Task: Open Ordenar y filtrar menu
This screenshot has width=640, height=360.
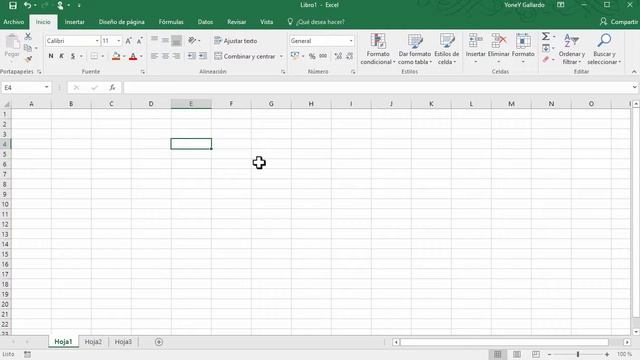Action: point(571,49)
